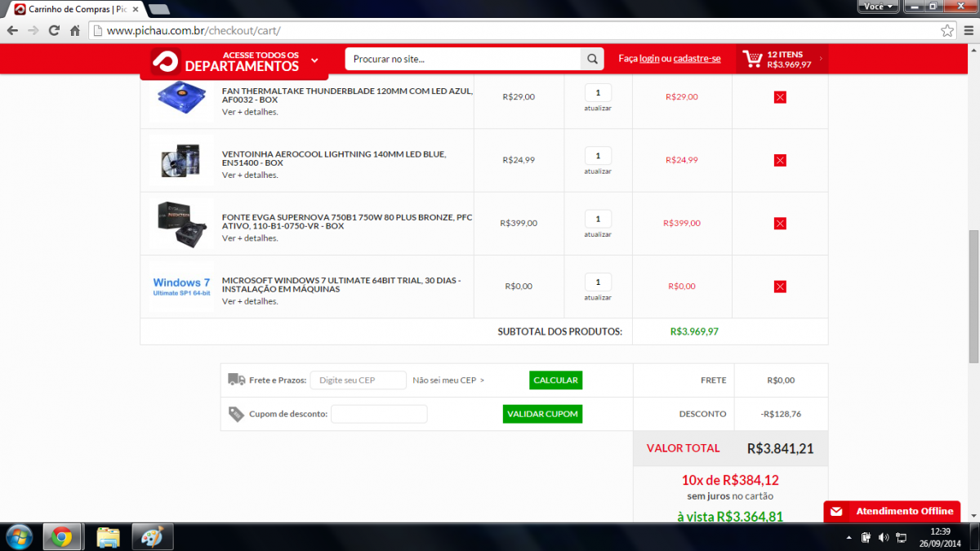980x551 pixels.
Task: Click the Cupom de desconto field
Action: (379, 414)
